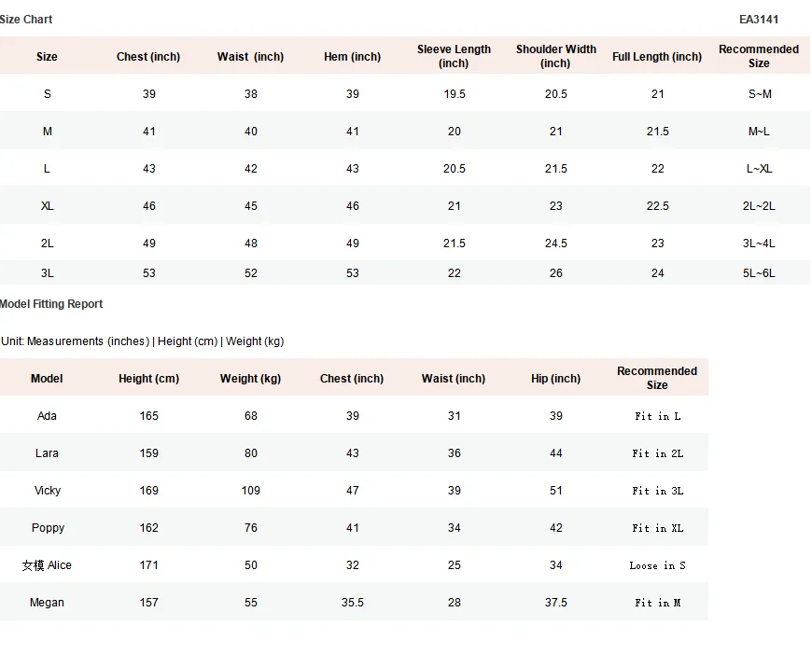Select the EA3141 product code
The height and width of the screenshot is (654, 812).
click(759, 20)
